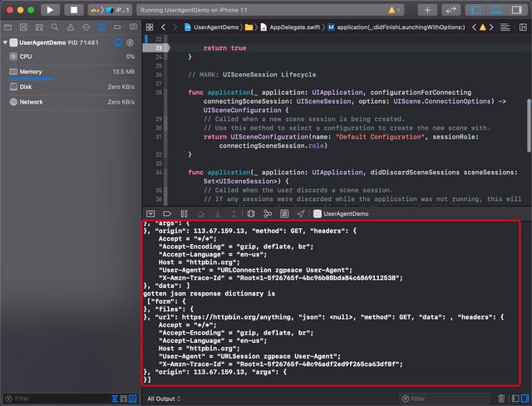Show the Find navigator magnifier

pos(55,27)
